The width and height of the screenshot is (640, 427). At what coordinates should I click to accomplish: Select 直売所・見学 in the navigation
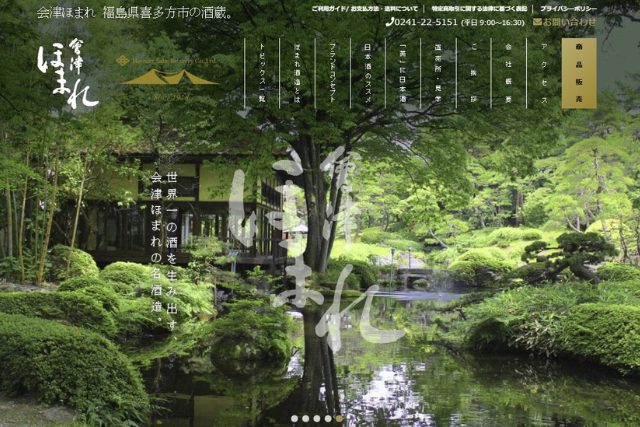(x=438, y=74)
